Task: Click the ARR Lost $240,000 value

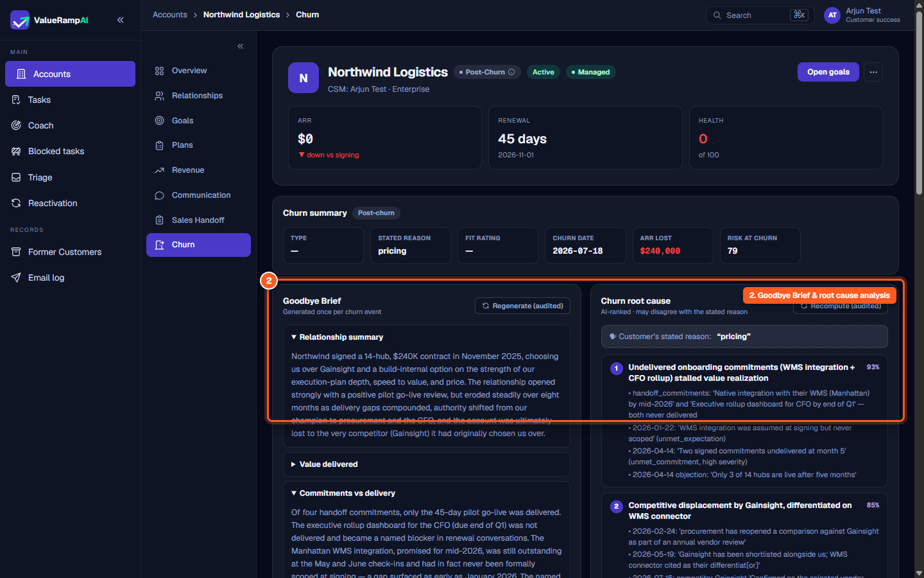Action: pos(660,251)
